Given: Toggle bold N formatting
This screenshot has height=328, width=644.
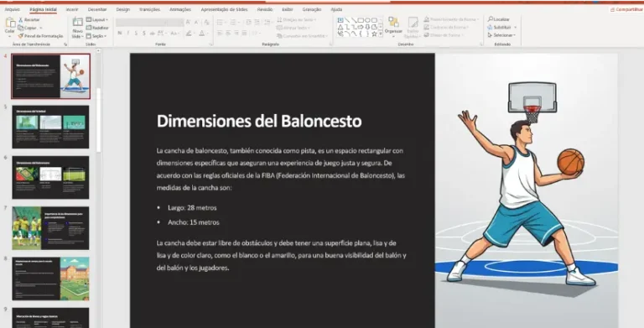Looking at the screenshot, I should pos(120,34).
